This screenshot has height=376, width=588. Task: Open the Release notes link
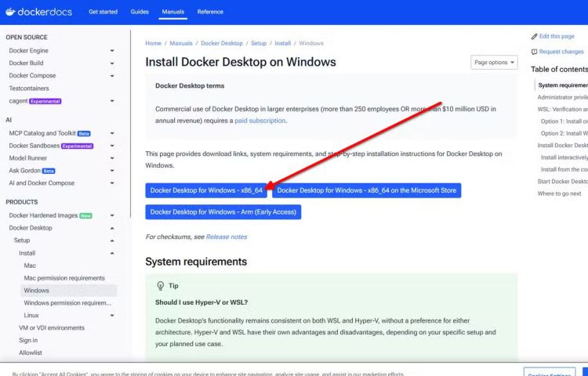click(226, 237)
